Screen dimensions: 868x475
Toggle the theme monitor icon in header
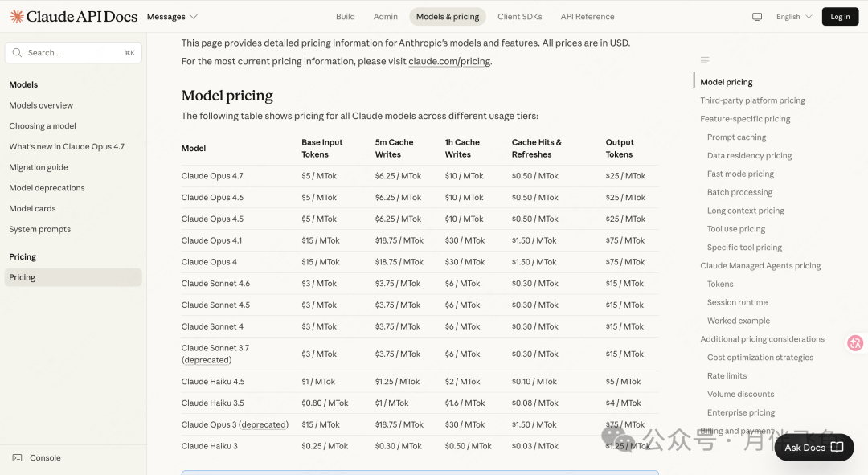[757, 17]
